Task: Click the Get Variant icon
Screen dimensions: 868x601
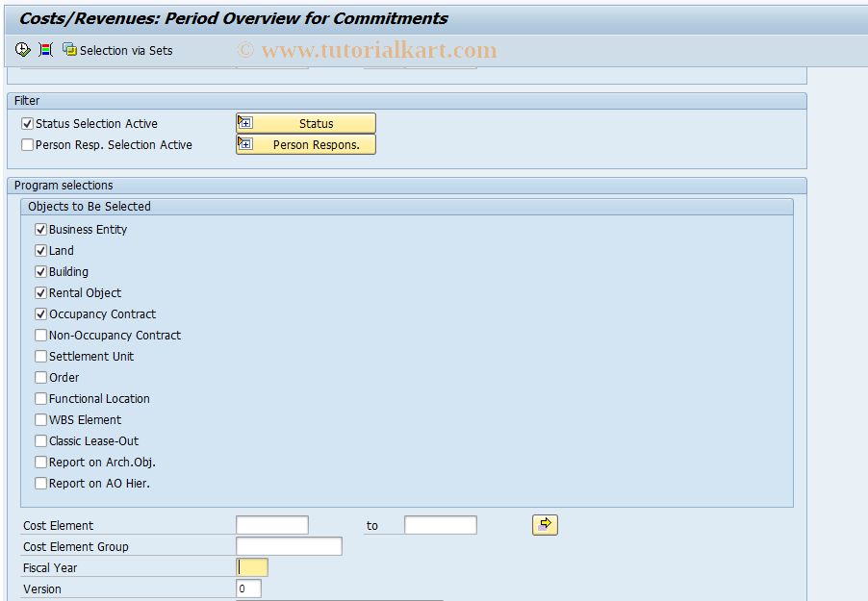Action: 46,50
